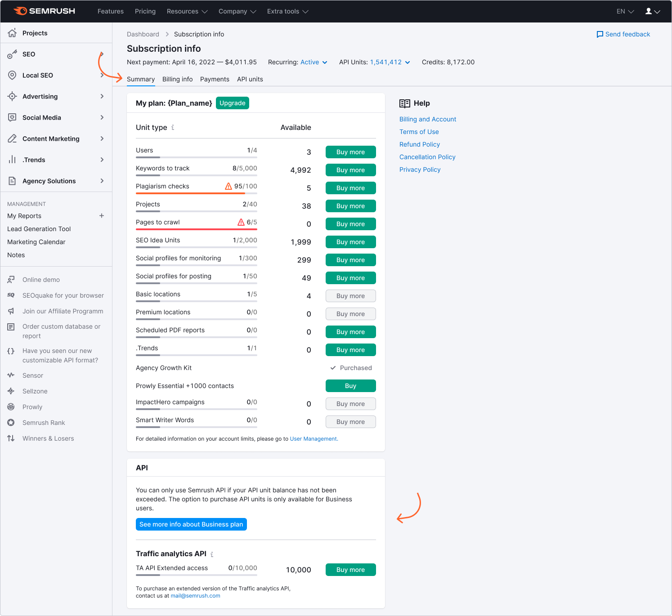Open the user account icon menu
This screenshot has height=616, width=672.
click(653, 11)
